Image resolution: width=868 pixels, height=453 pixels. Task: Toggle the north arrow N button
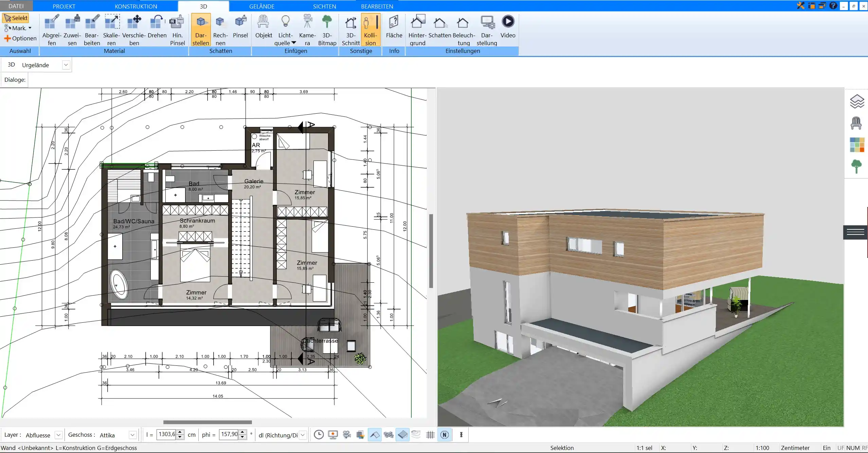(445, 435)
